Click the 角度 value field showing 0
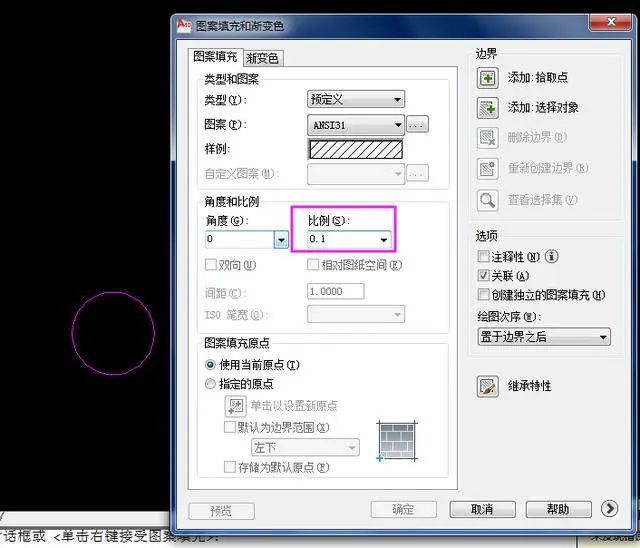 (x=240, y=240)
